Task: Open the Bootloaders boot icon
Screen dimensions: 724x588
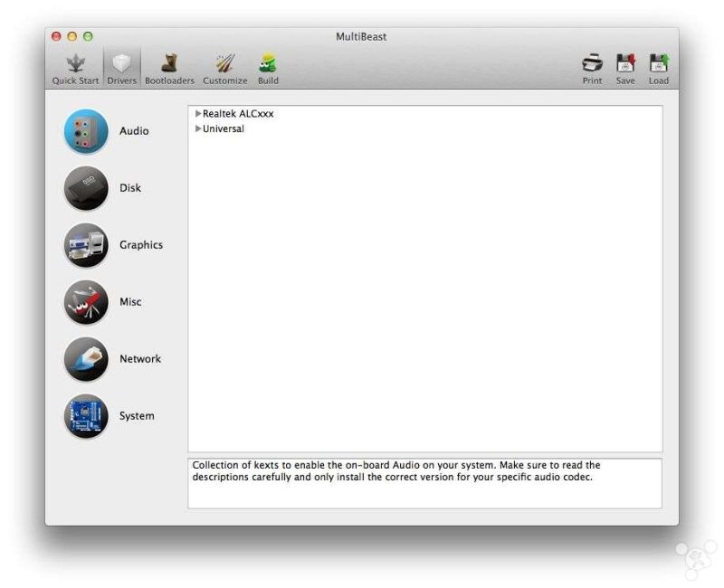Action: [169, 63]
